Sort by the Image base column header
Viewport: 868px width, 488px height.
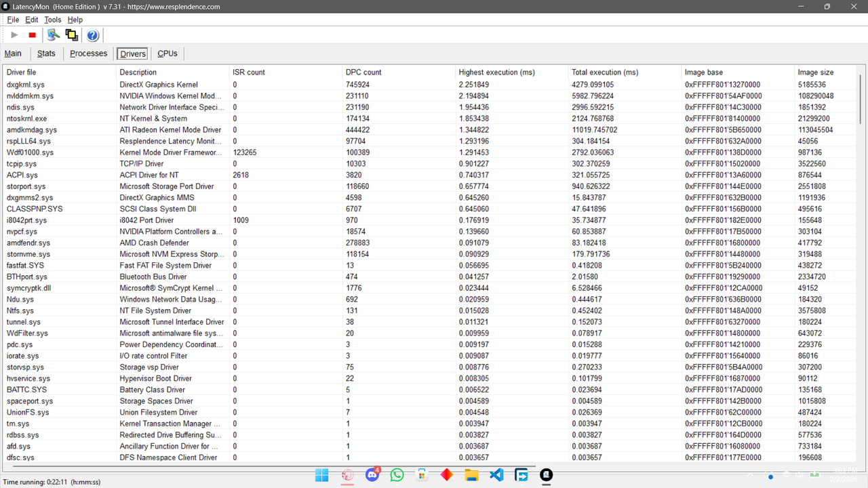click(738, 72)
